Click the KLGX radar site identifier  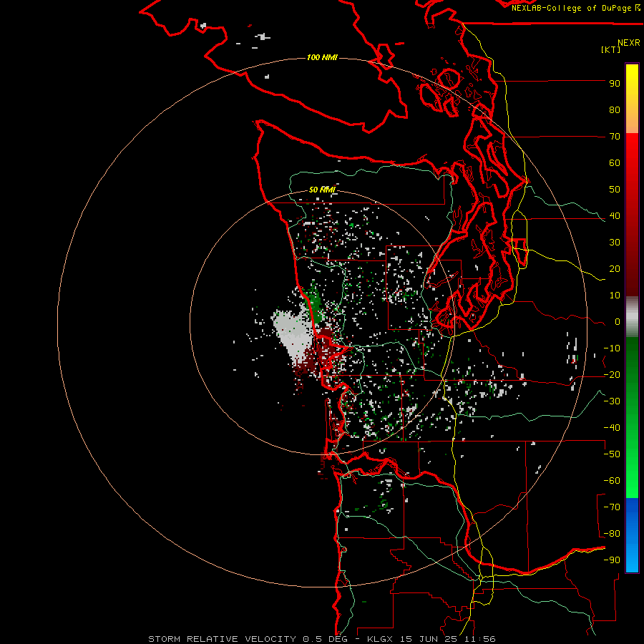point(381,639)
